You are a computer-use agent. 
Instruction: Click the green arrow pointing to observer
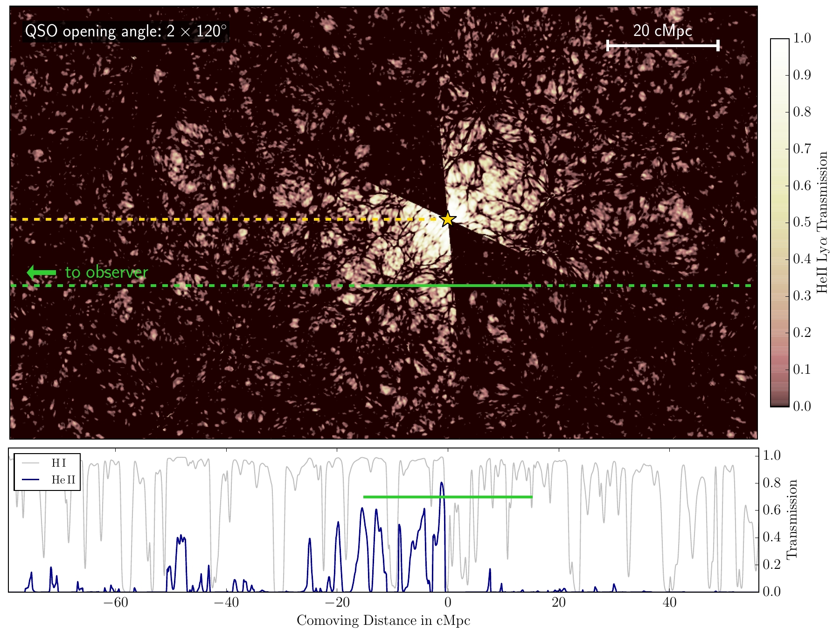(42, 273)
